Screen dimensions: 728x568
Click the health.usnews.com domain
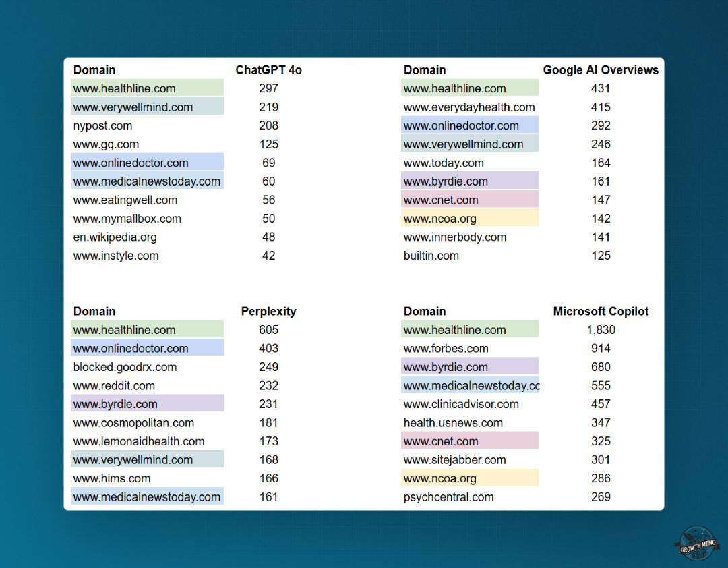point(453,423)
